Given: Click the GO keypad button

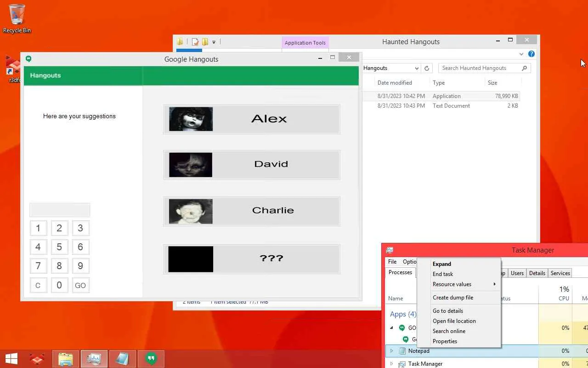Looking at the screenshot, I should click(80, 285).
